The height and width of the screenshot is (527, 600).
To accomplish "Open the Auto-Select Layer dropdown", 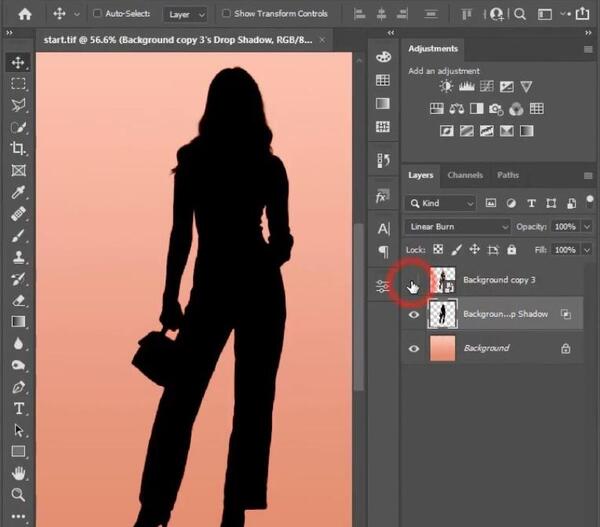I will (186, 15).
